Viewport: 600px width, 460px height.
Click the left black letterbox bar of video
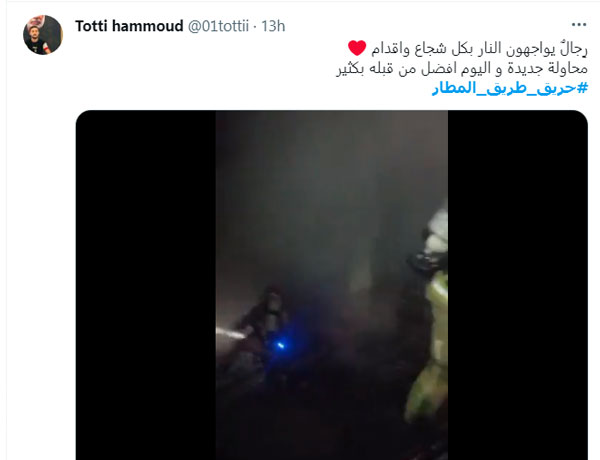(x=146, y=285)
